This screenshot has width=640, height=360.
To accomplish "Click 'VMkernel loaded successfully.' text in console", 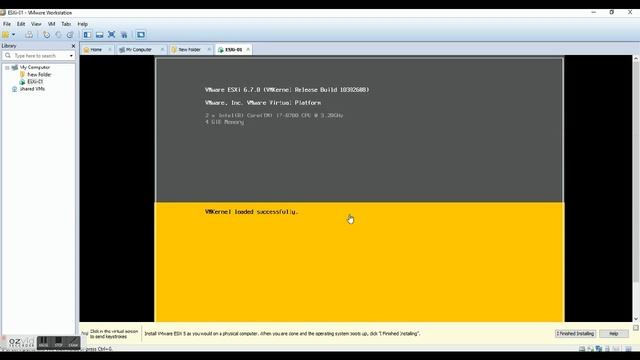I will pyautogui.click(x=251, y=212).
